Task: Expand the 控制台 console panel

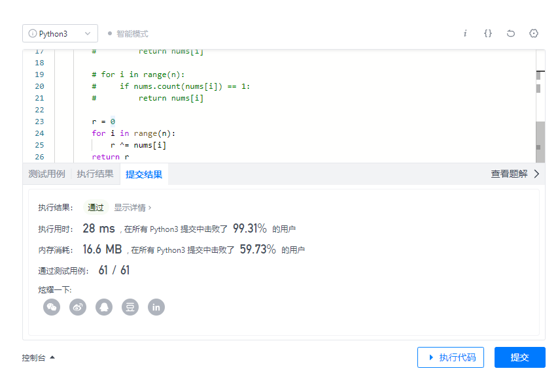Action: (x=38, y=357)
